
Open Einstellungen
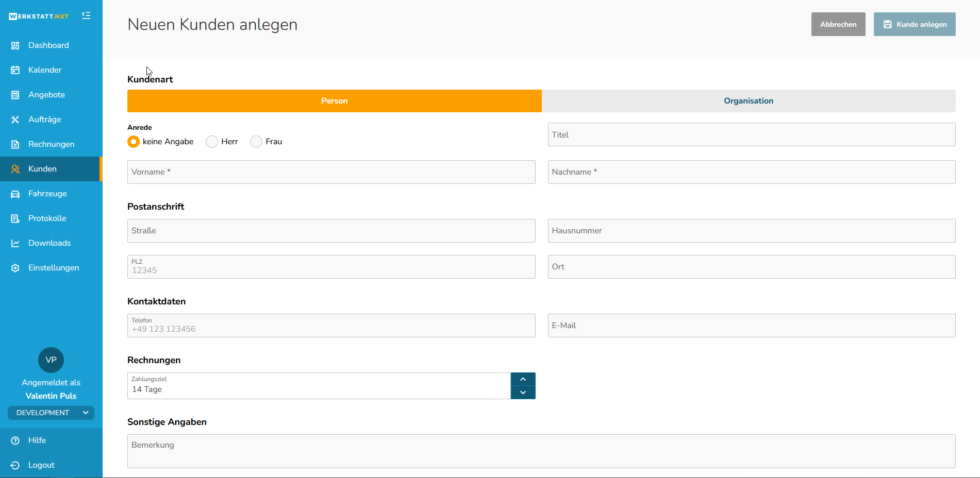click(x=51, y=268)
